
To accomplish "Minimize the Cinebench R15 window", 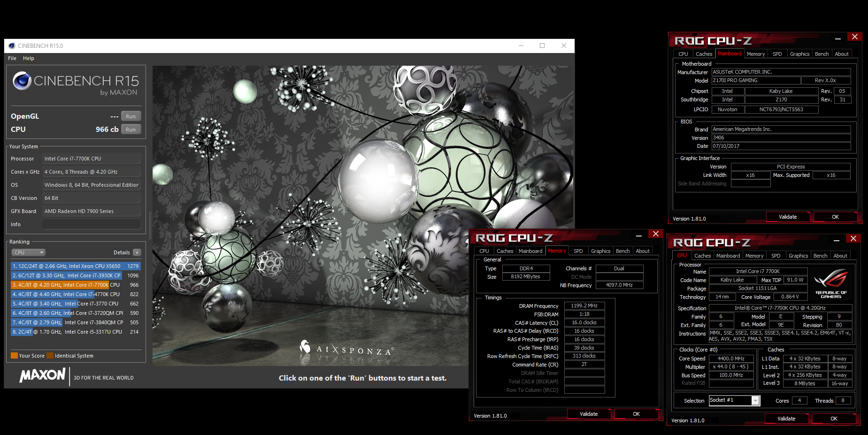I will [x=521, y=46].
